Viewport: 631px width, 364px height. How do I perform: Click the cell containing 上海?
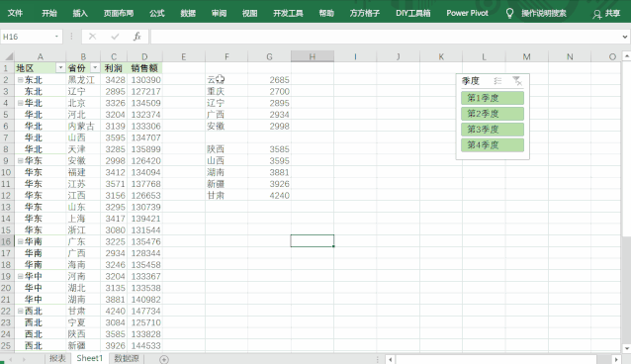tap(83, 219)
